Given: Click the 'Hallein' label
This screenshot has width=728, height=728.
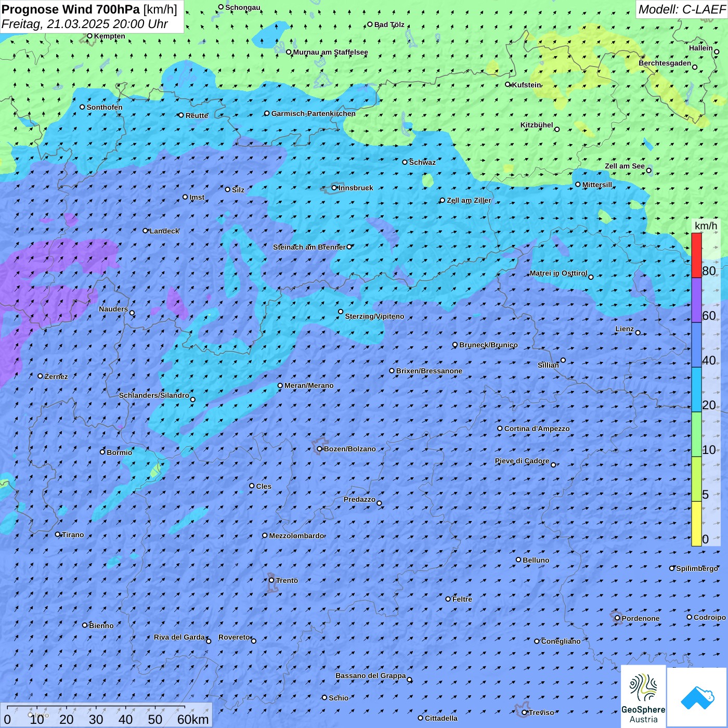Looking at the screenshot, I should click(701, 48).
